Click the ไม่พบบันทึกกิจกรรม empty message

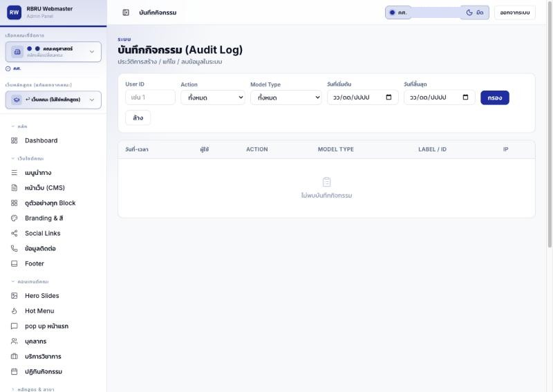[326, 196]
